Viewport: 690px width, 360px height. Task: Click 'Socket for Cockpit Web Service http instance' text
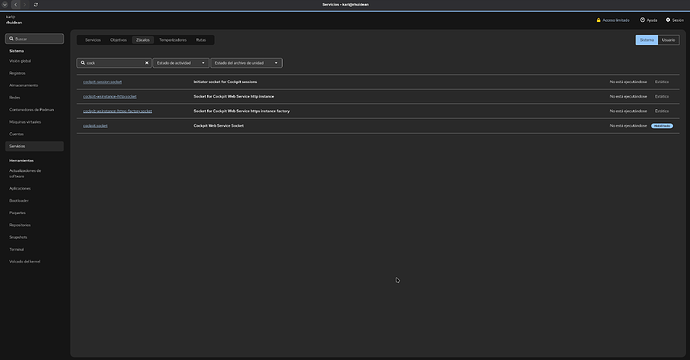[x=234, y=96]
